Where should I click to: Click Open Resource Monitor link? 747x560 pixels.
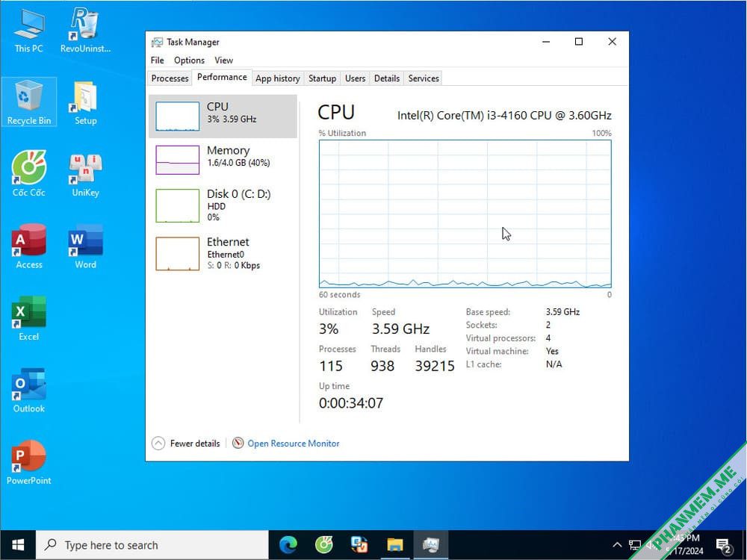click(x=294, y=444)
